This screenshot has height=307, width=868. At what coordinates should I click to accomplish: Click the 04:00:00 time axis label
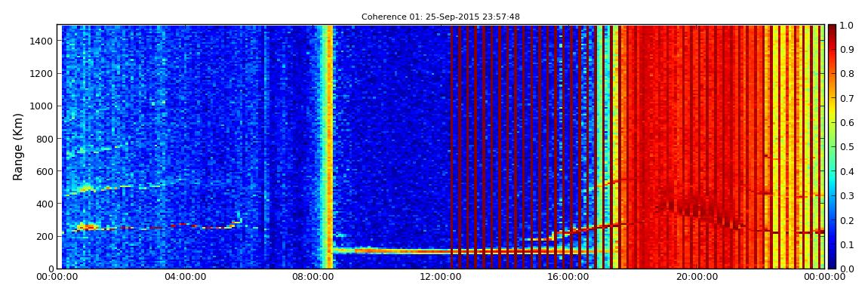point(185,277)
